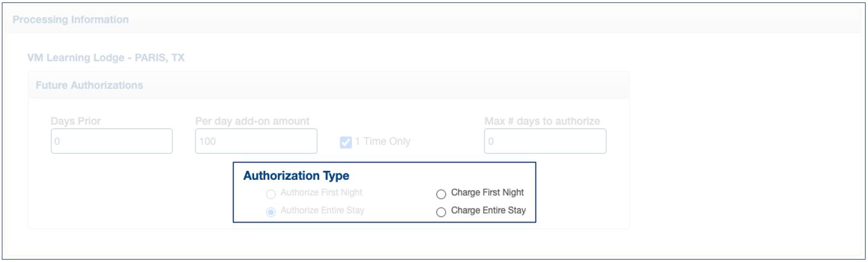Screen dimensions: 868x262
Task: Select the Authorize Entire Stay radio button
Action: point(271,212)
